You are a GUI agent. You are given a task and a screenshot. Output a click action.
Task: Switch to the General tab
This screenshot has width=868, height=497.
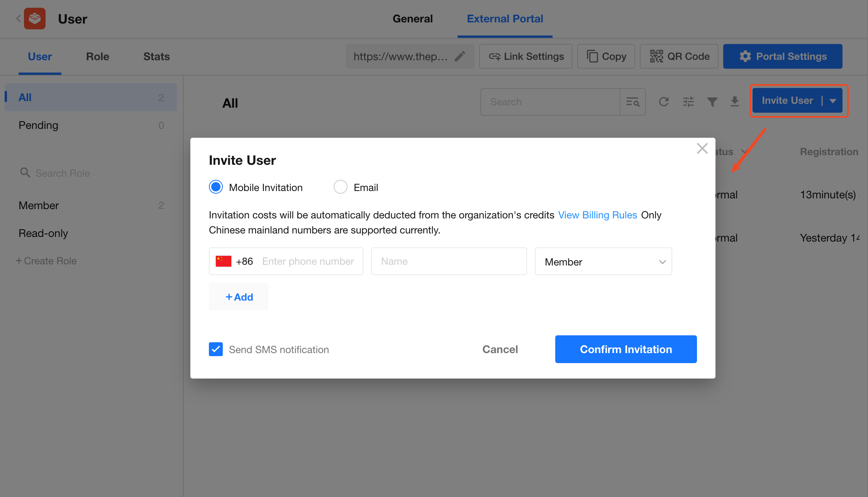point(412,19)
